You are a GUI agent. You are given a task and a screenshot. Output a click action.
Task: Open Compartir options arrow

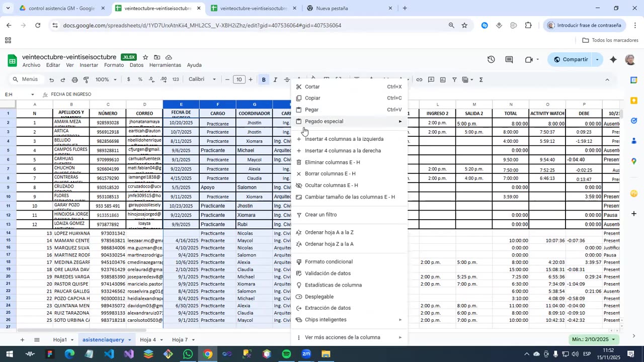pos(597,59)
